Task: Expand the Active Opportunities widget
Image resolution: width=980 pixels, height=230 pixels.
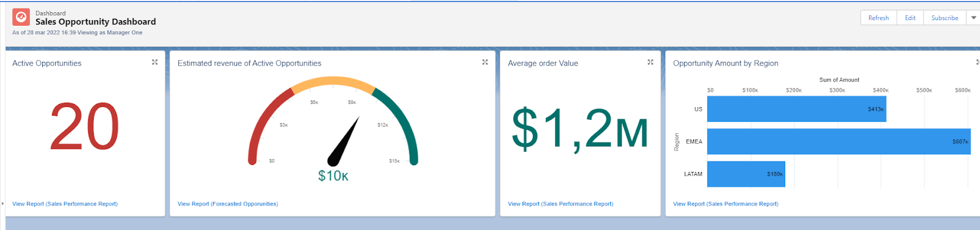Action: 155,62
